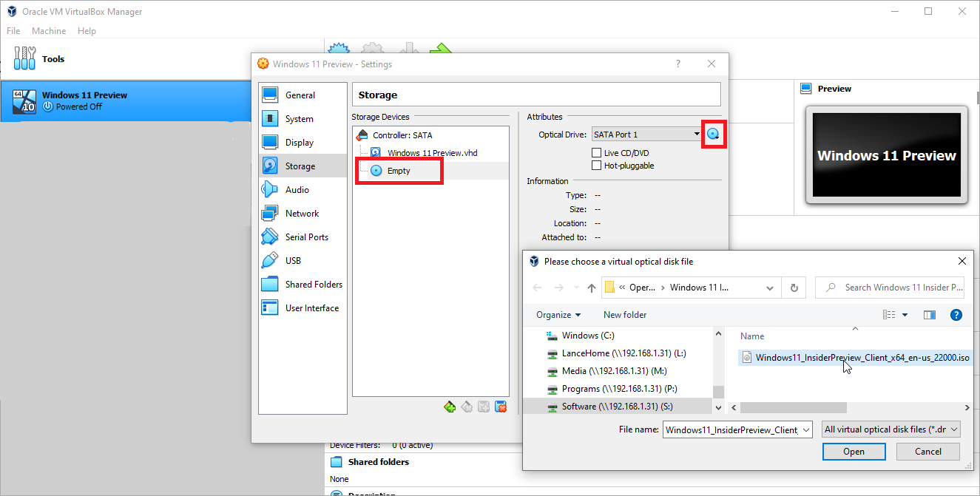
Task: Select Software (S:) network drive
Action: (618, 407)
